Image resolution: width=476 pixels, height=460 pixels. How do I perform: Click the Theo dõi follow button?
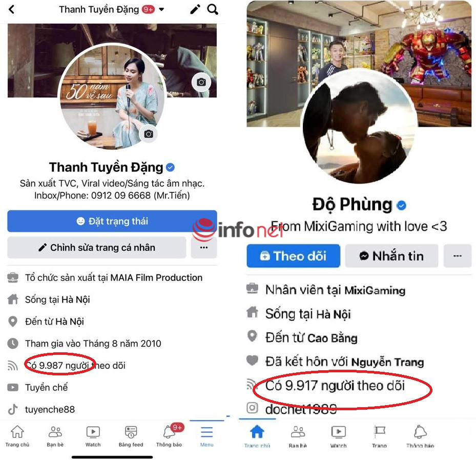point(293,256)
